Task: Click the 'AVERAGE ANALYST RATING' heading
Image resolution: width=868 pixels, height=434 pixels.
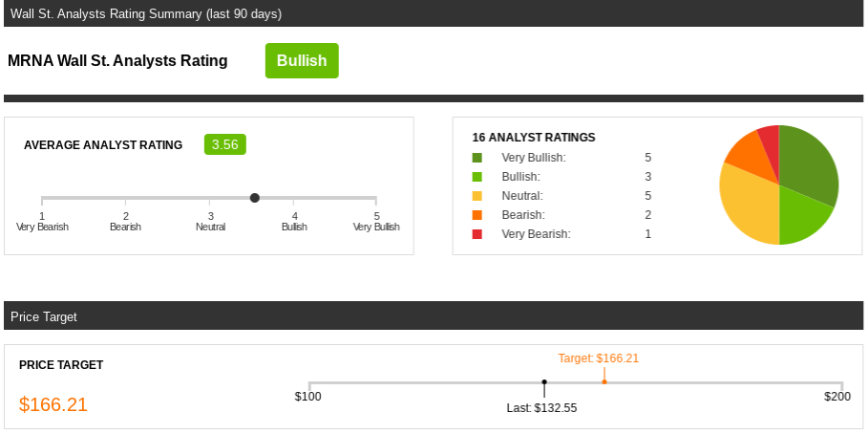Action: (103, 145)
